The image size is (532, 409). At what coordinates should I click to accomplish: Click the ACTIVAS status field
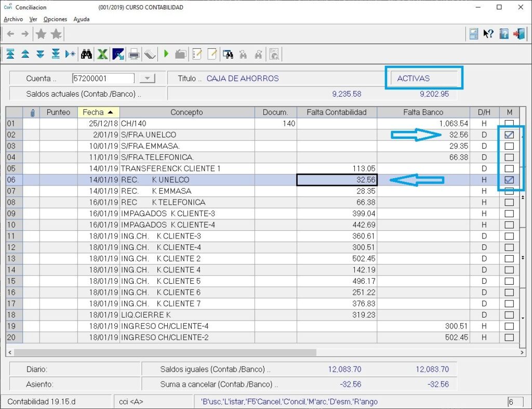pyautogui.click(x=424, y=78)
